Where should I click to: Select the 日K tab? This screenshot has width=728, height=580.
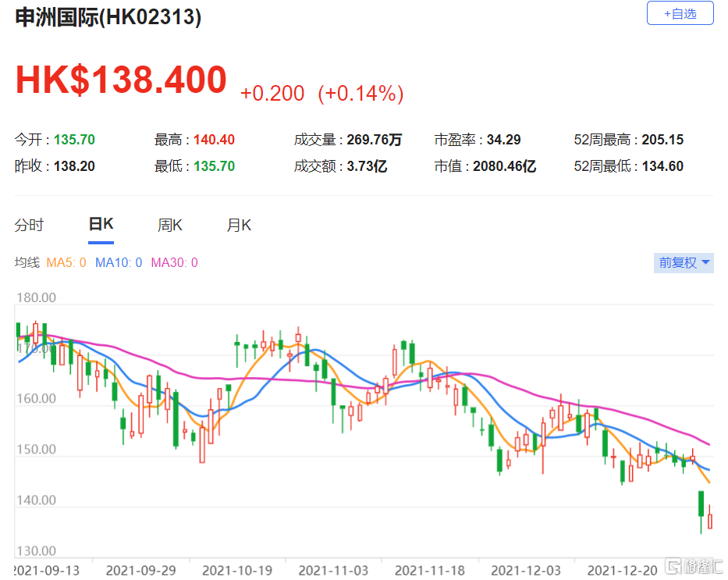click(101, 224)
